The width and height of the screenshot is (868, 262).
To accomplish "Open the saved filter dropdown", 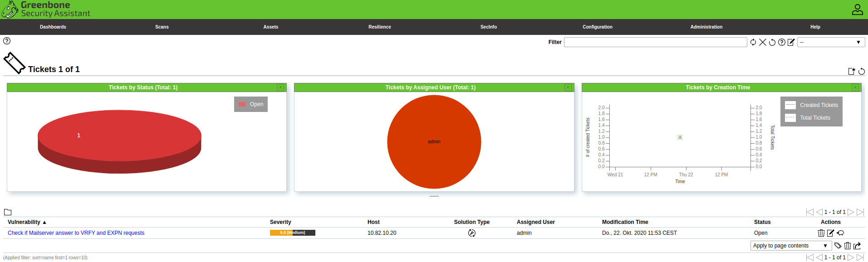I will tap(831, 42).
